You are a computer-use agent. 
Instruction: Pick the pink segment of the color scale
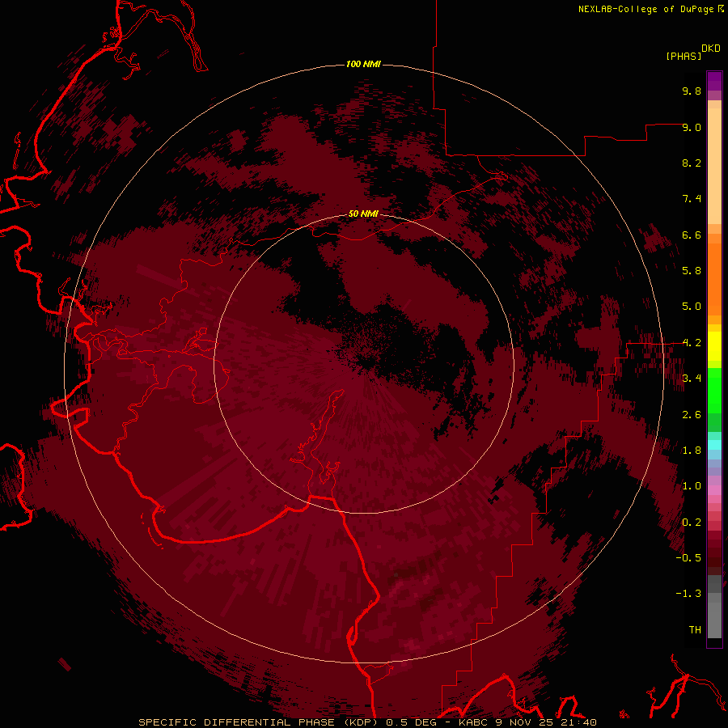(714, 490)
